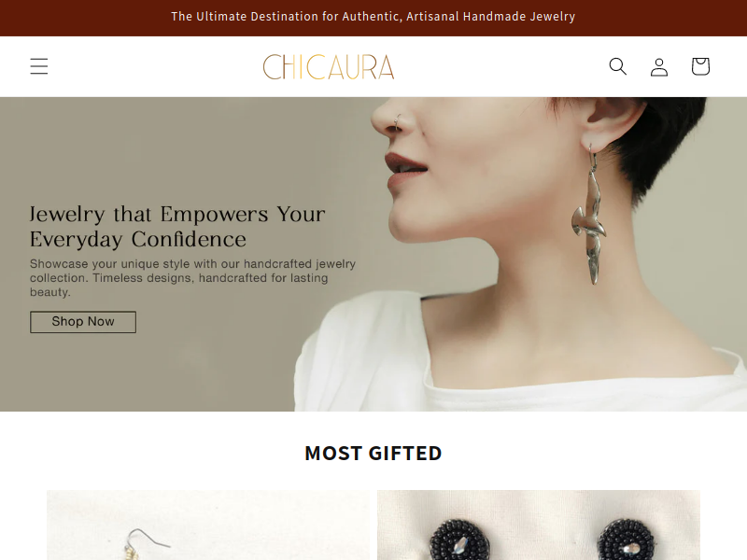Open the left product with hook earring
Screen dimensions: 747x560
[207, 525]
